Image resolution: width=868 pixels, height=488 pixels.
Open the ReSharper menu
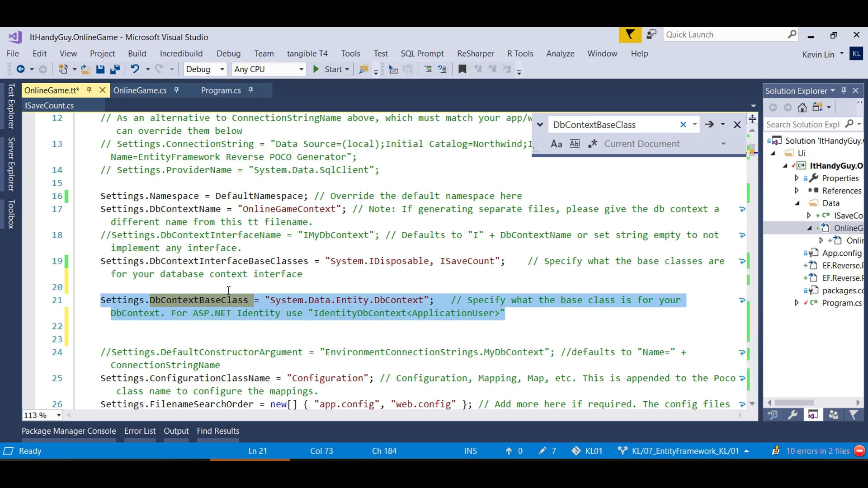(475, 53)
